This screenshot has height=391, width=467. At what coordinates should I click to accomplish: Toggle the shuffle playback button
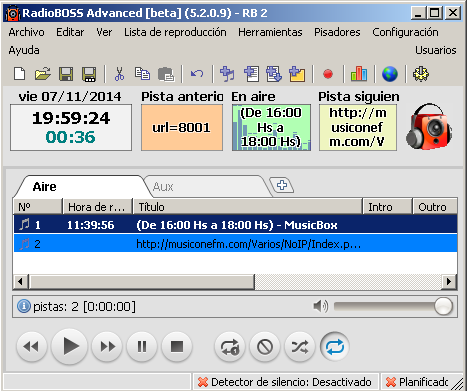[300, 347]
